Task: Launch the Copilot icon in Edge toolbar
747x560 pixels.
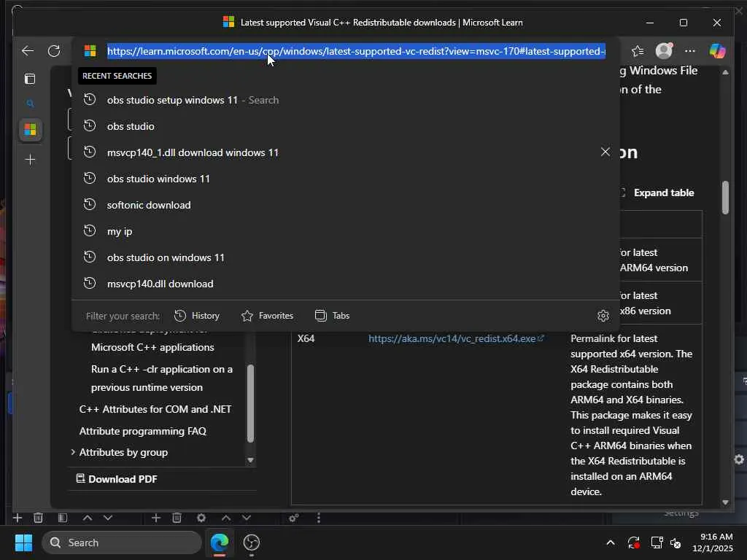Action: [x=717, y=50]
